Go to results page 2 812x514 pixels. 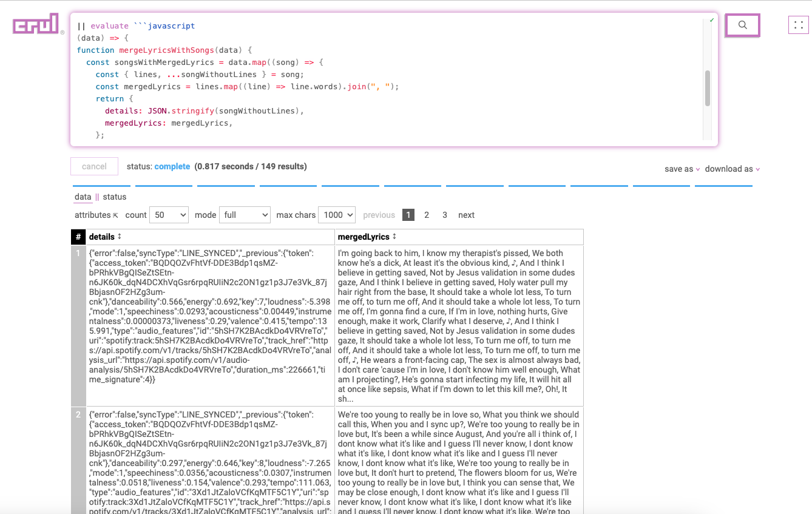pos(427,215)
